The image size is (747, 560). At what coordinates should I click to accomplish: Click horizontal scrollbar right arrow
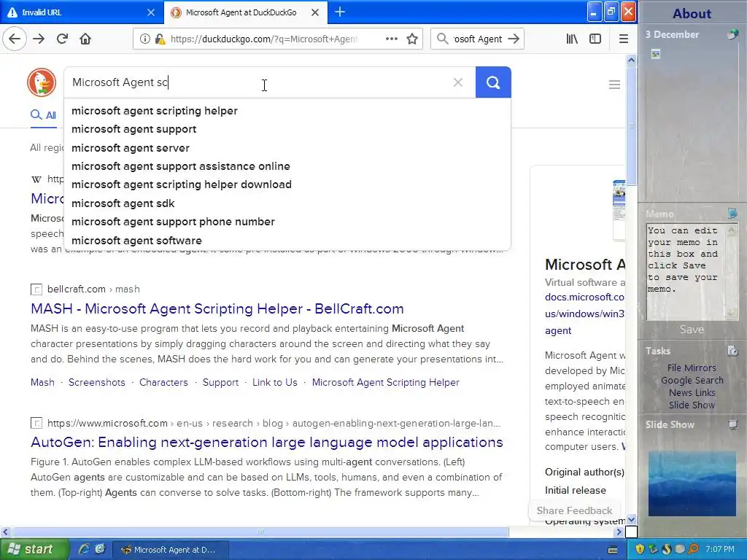619,532
